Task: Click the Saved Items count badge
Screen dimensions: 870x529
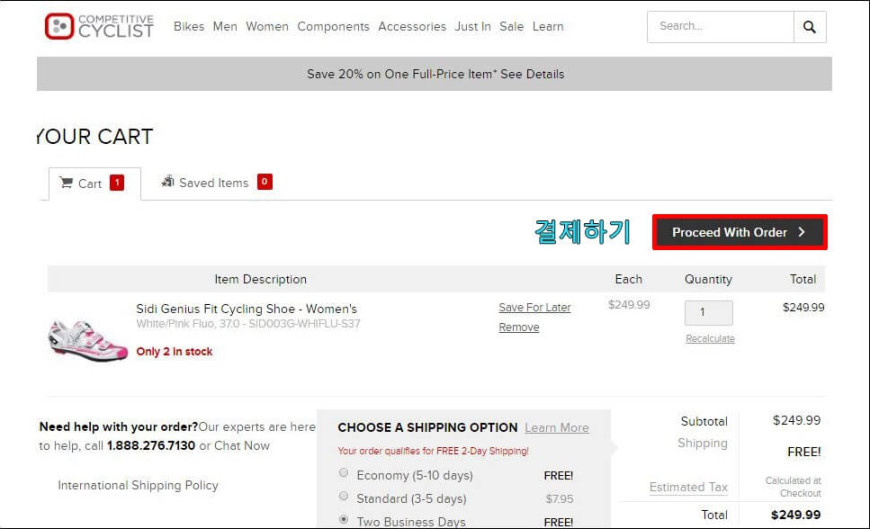Action: pos(265,182)
